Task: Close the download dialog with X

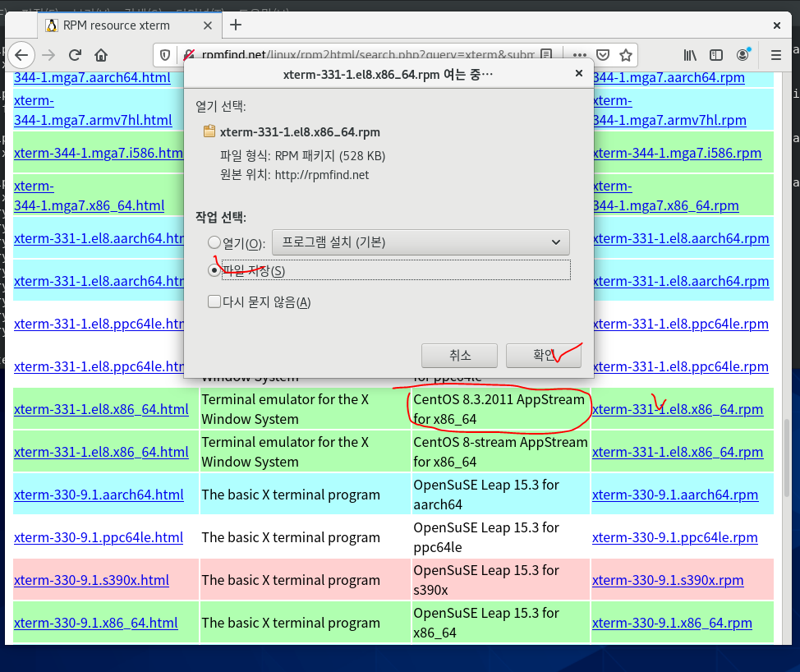Action: click(578, 73)
